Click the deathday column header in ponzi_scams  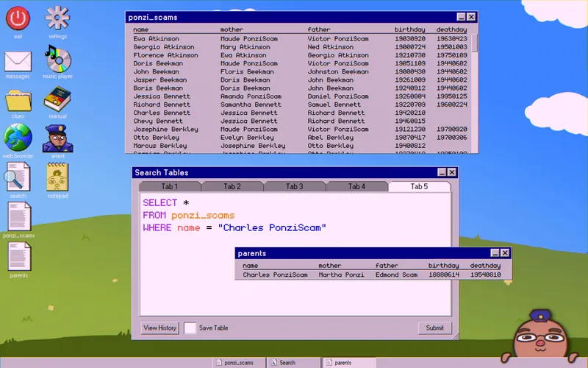click(x=451, y=29)
